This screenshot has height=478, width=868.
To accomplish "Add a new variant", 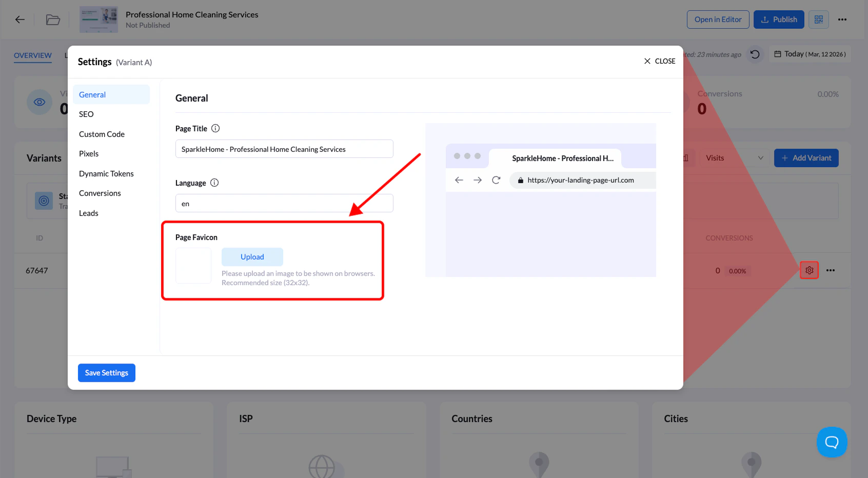I will (x=806, y=158).
